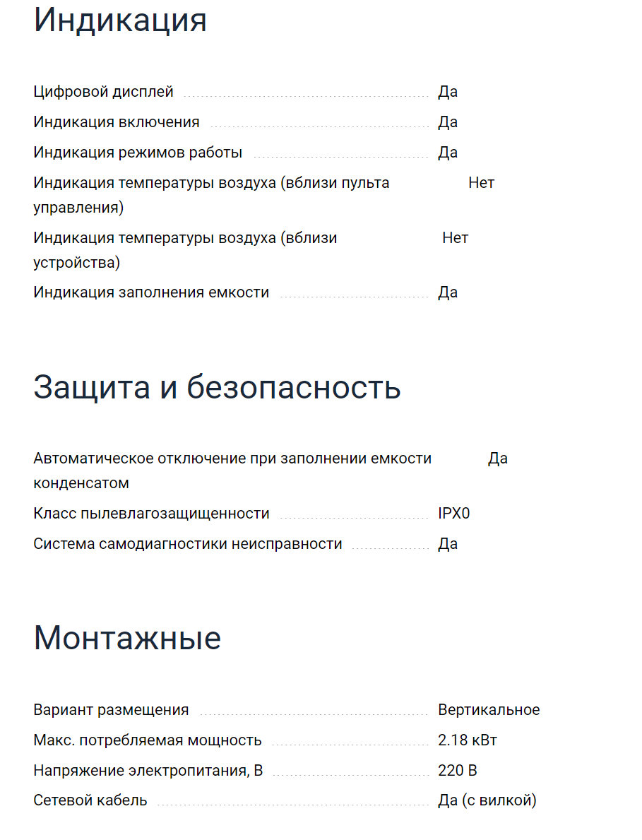Click 'Сетевой кабель' label
Viewport: 642px width, 840px height.
(x=90, y=800)
